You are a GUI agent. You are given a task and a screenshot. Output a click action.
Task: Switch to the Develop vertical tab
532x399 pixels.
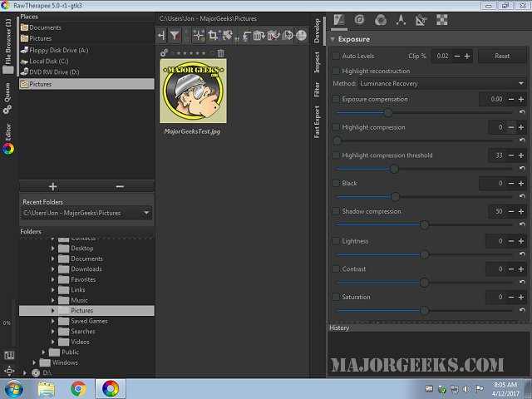[x=317, y=30]
